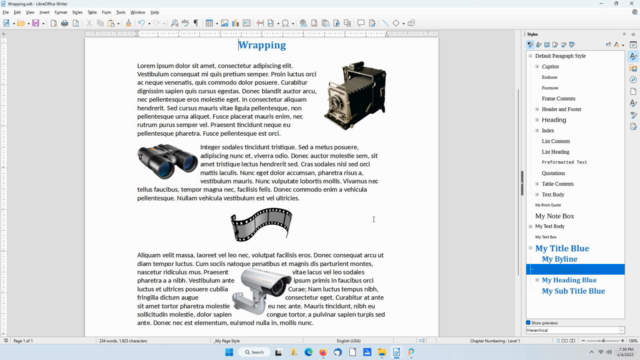The width and height of the screenshot is (640, 360).
Task: Click the zoom in plus button
Action: click(x=622, y=340)
